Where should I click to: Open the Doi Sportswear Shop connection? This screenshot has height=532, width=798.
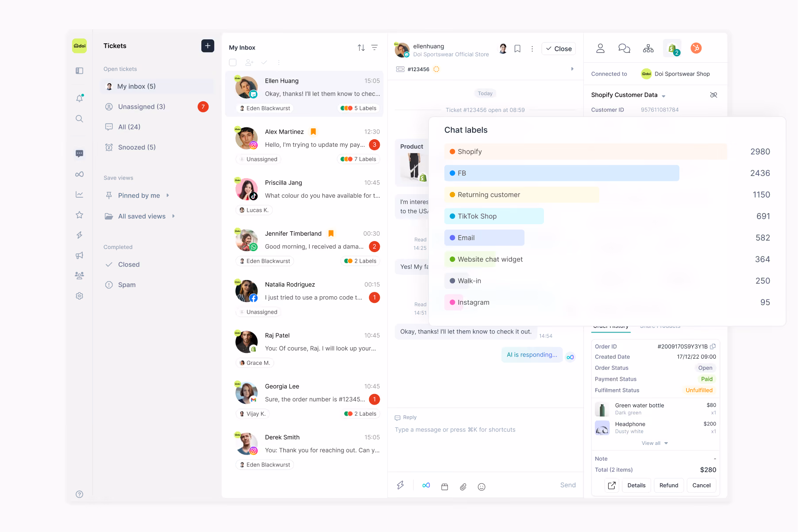675,74
